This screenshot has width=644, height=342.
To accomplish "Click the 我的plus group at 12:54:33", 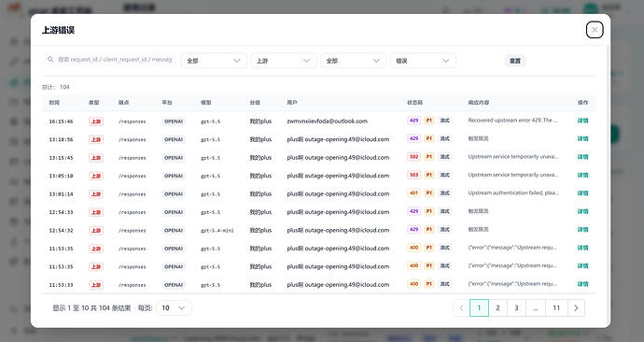I will click(x=260, y=212).
